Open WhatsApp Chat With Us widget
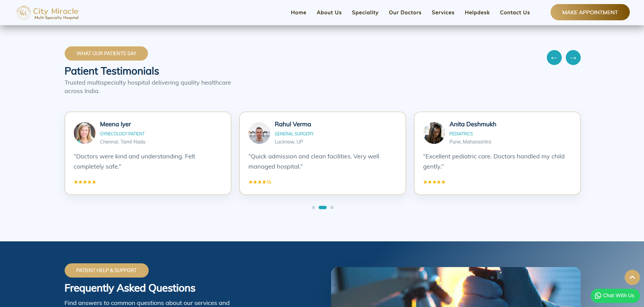This screenshot has width=644, height=307. (x=615, y=295)
